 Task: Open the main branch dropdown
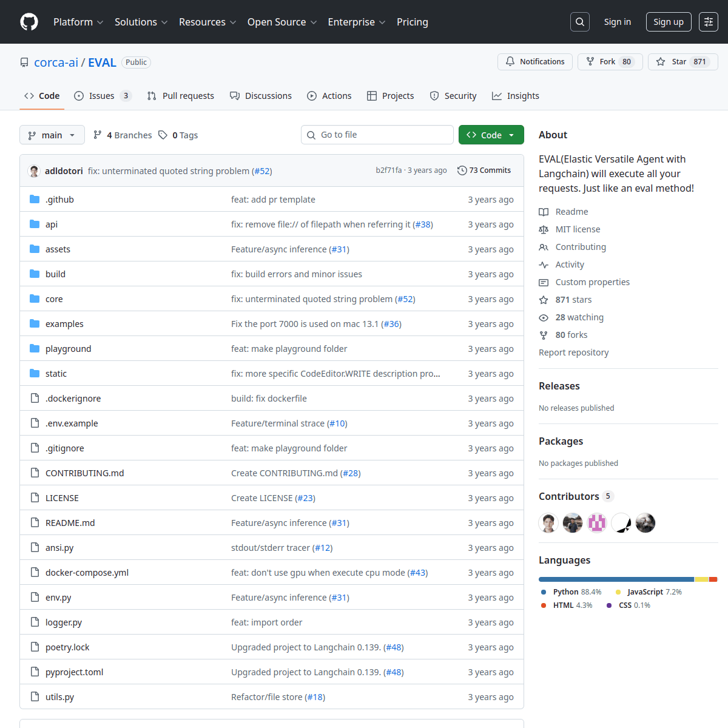[52, 135]
